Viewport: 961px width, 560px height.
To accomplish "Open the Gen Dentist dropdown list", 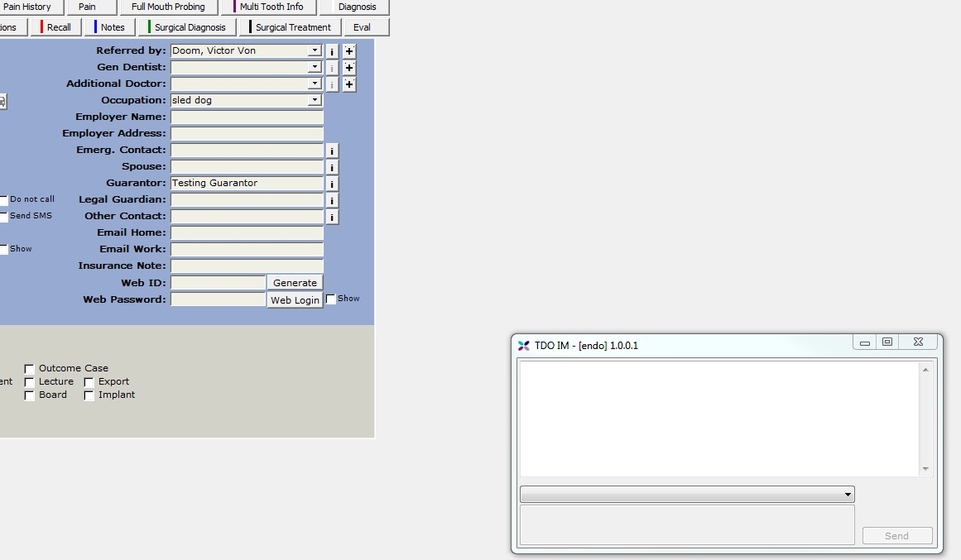I will coord(315,67).
